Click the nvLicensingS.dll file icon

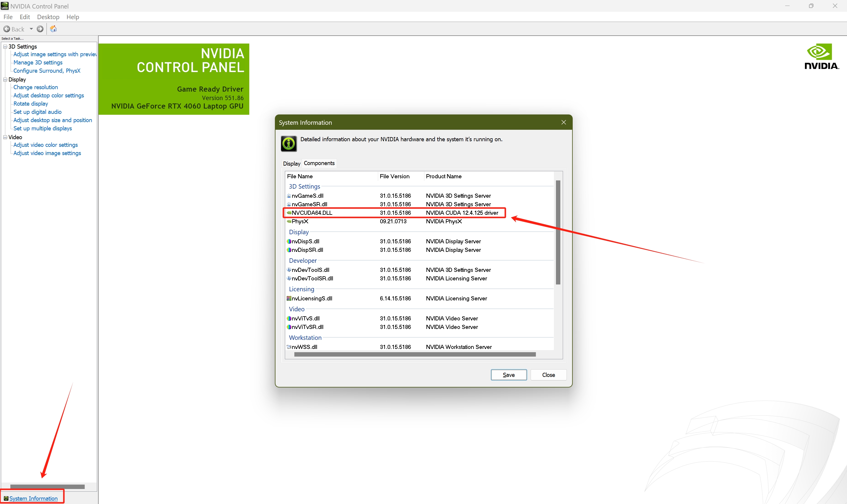pyautogui.click(x=289, y=299)
